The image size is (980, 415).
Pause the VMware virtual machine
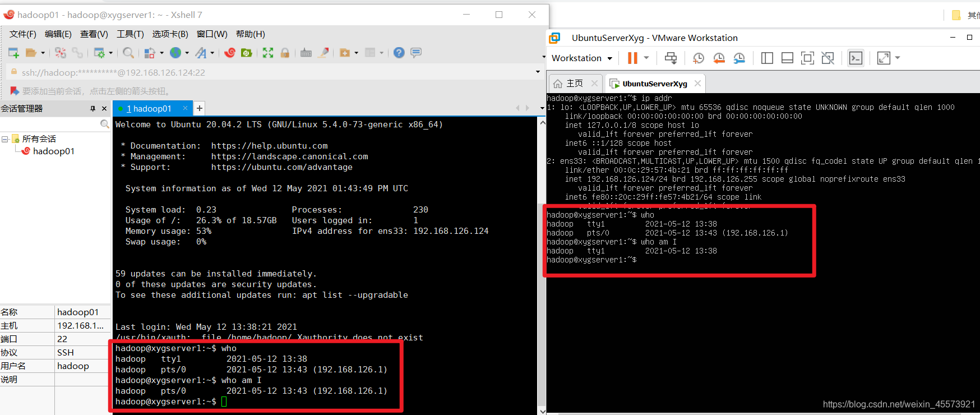click(632, 58)
